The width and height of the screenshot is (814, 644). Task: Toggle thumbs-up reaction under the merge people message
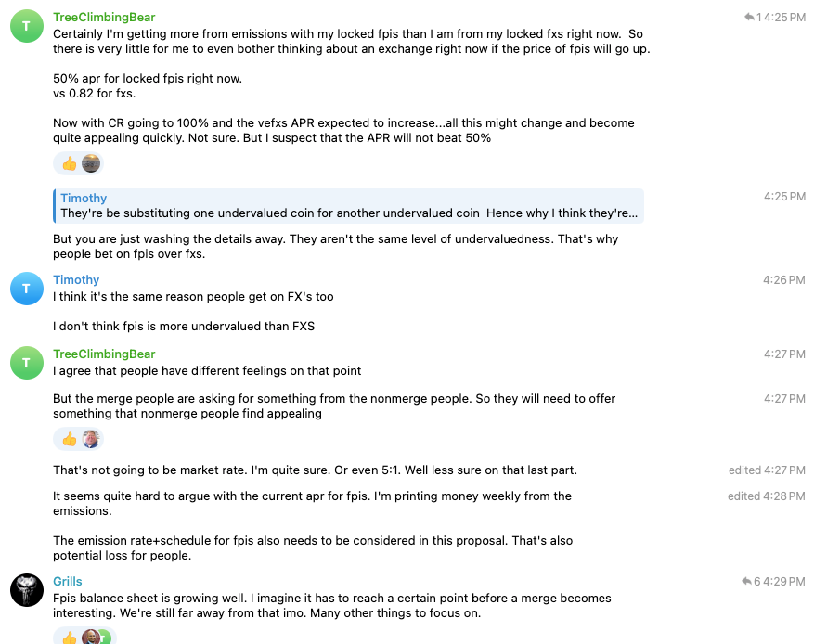click(x=69, y=439)
